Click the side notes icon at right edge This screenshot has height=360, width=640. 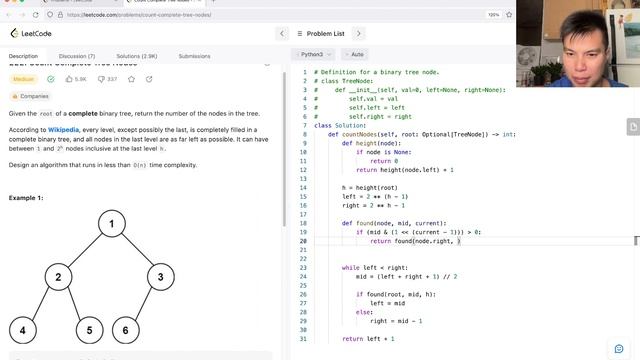633,127
